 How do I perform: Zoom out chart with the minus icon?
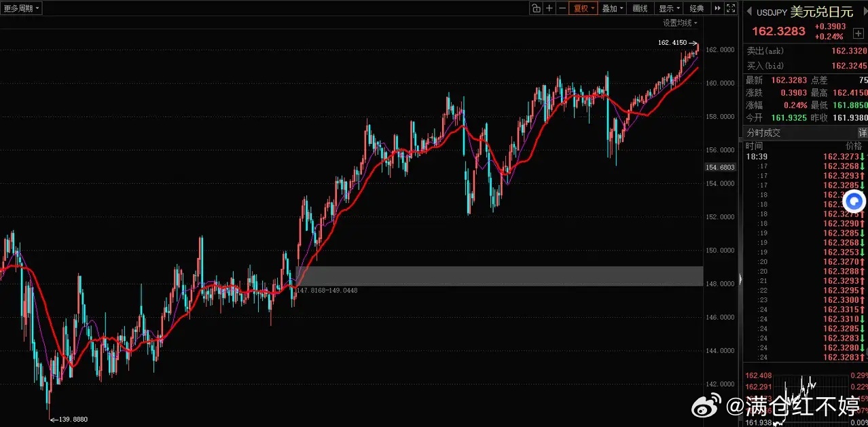[562, 8]
